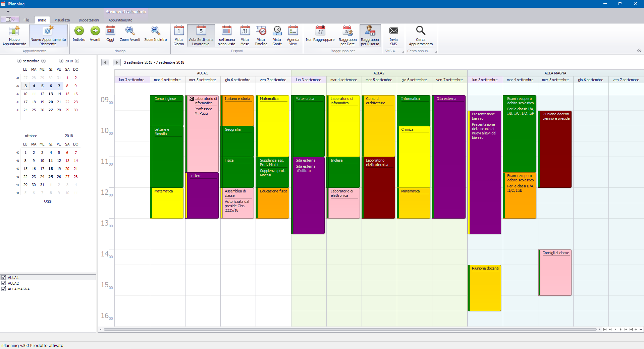Toggle AULA2 resource checkbox
Screen dimensions: 644x349
coord(4,283)
